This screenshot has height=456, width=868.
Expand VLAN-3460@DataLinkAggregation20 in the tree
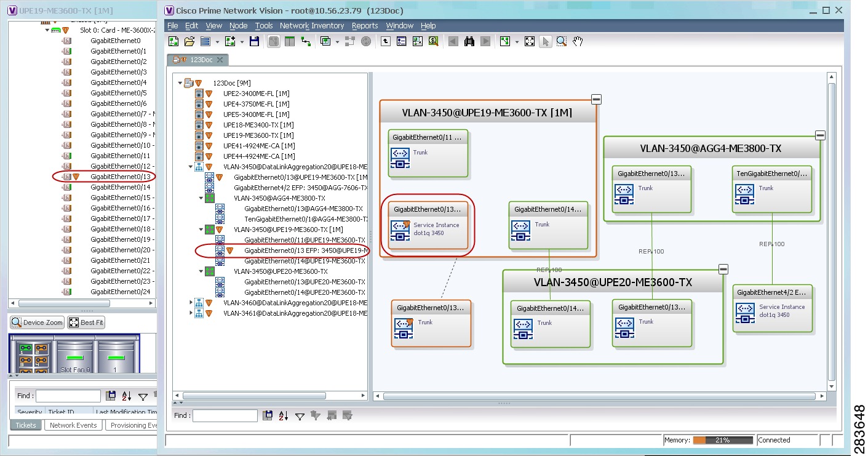(191, 303)
